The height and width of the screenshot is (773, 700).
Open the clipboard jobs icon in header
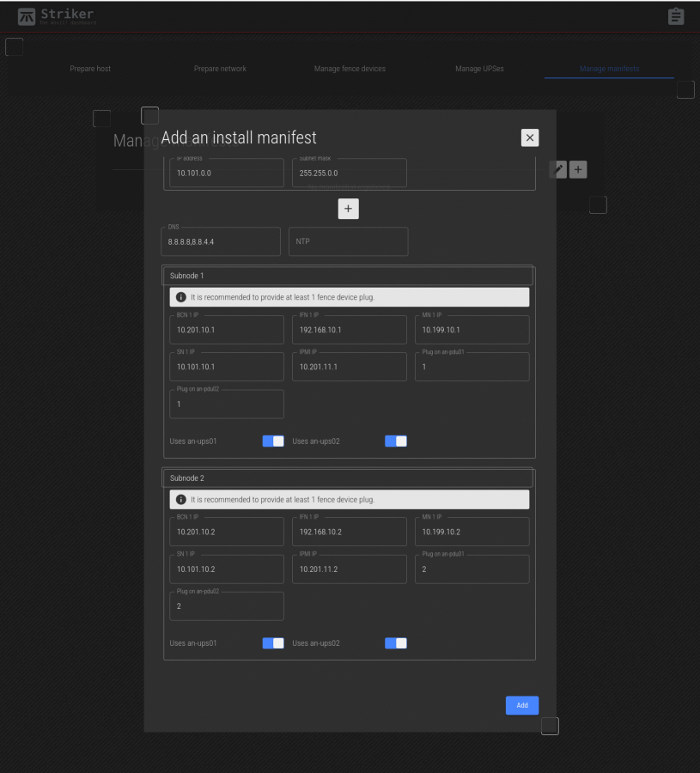(676, 16)
